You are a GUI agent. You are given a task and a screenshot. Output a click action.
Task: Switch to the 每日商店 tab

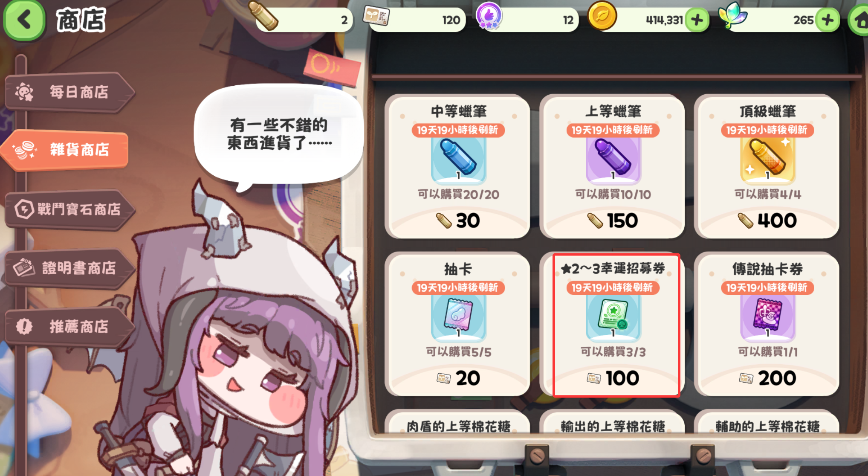click(69, 92)
